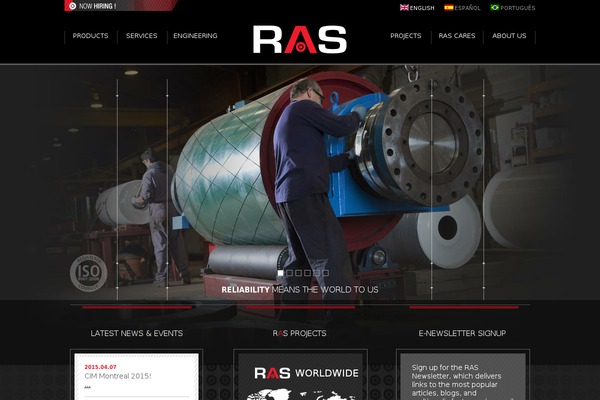Screen dimensions: 600x400
Task: Open the CIM Montreal 2015 news item
Action: (118, 376)
